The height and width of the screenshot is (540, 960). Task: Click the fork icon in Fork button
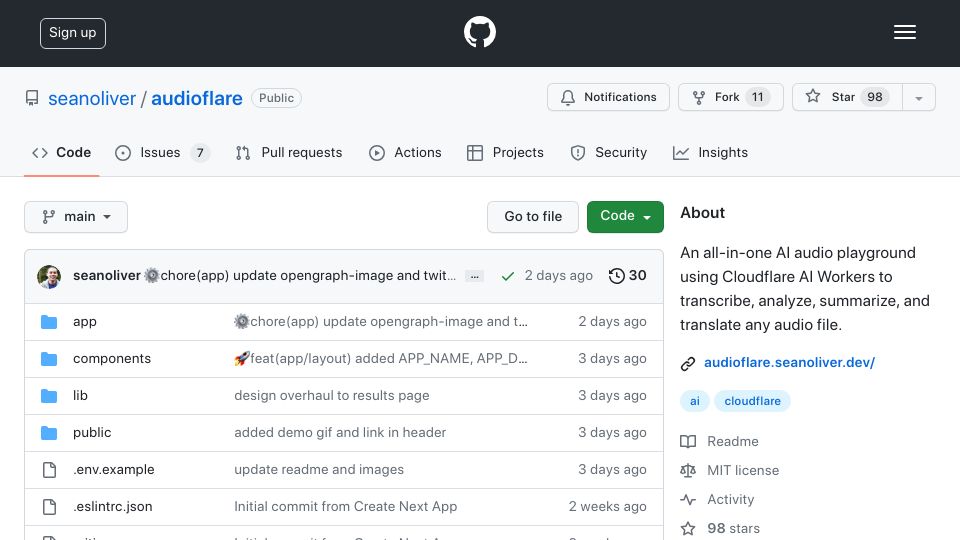(699, 97)
